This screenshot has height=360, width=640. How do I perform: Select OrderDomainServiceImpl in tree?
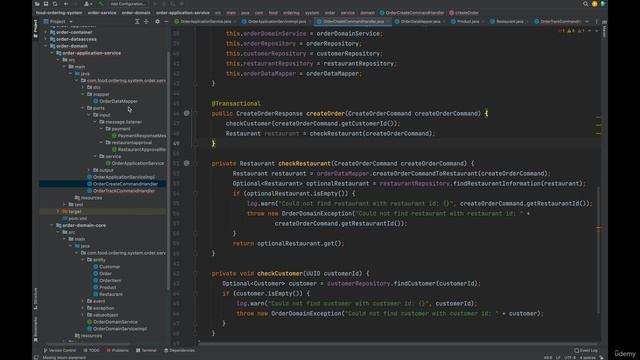[x=117, y=329]
